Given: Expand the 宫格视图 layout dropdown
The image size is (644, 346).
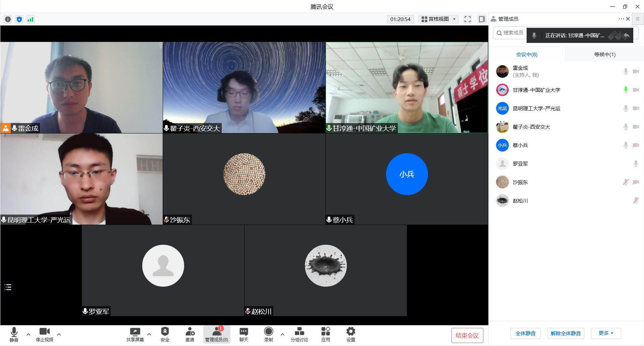Looking at the screenshot, I should (x=439, y=19).
